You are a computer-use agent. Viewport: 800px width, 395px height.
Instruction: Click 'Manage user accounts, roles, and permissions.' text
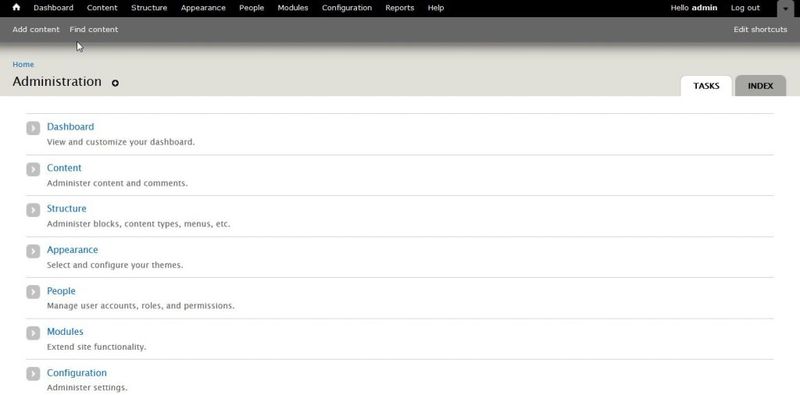pos(141,306)
